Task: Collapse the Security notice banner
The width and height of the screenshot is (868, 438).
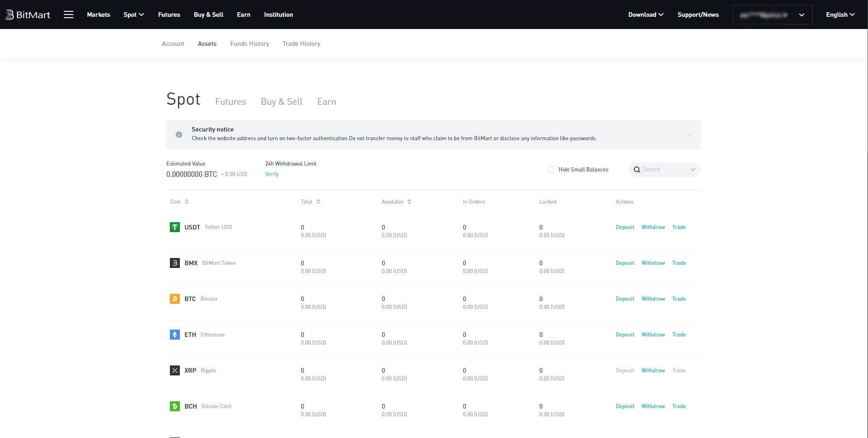Action: [x=689, y=134]
